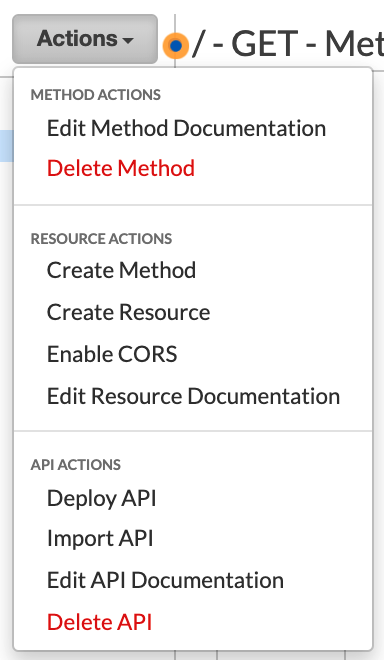Select the red Delete Method entry
Viewport: 384px width, 660px height.
pyautogui.click(x=121, y=168)
